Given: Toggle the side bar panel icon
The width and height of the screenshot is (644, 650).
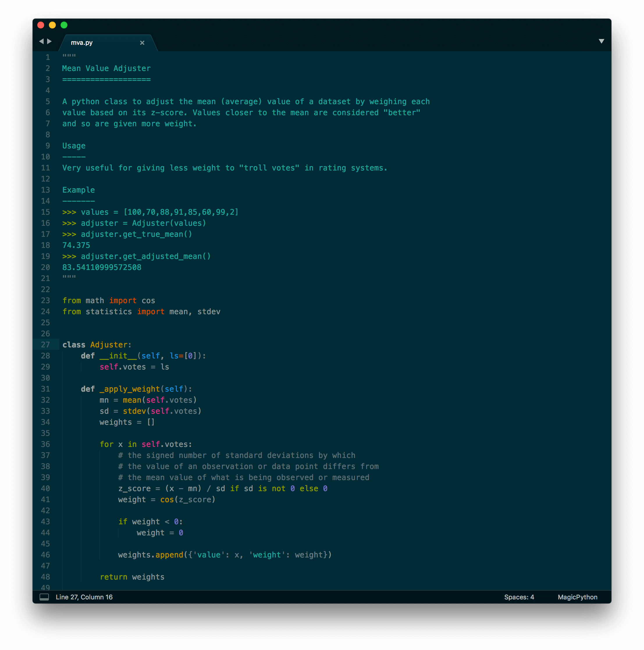Looking at the screenshot, I should click(x=44, y=597).
